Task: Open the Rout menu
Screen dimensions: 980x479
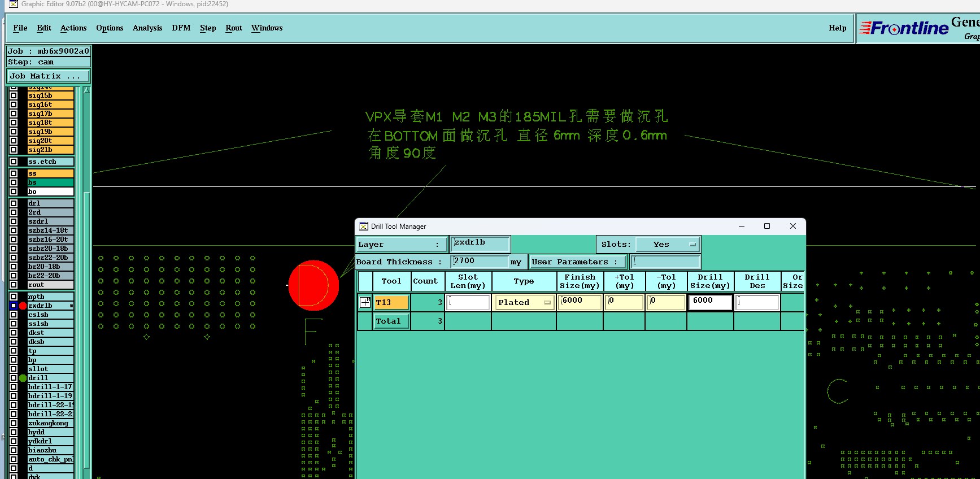Action: tap(234, 28)
